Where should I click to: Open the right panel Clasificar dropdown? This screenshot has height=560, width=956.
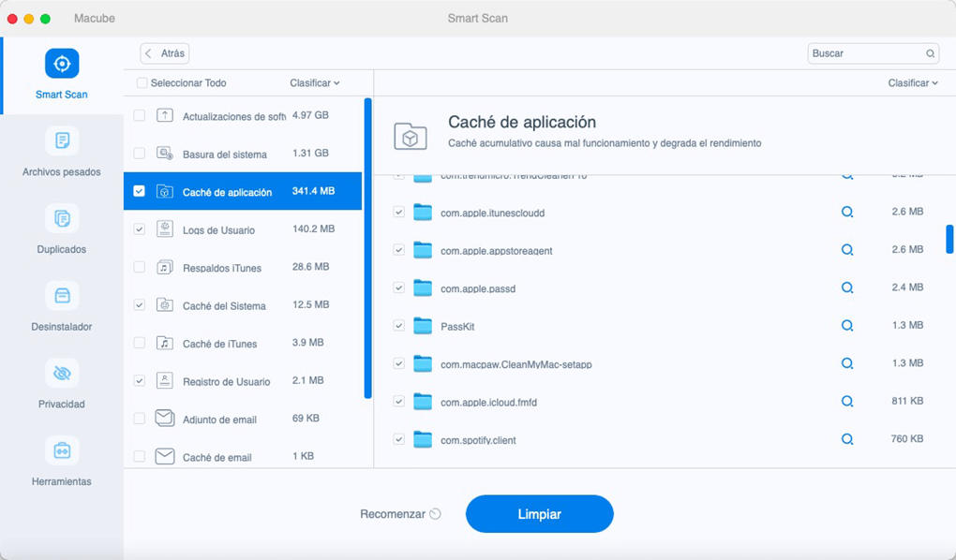tap(913, 82)
